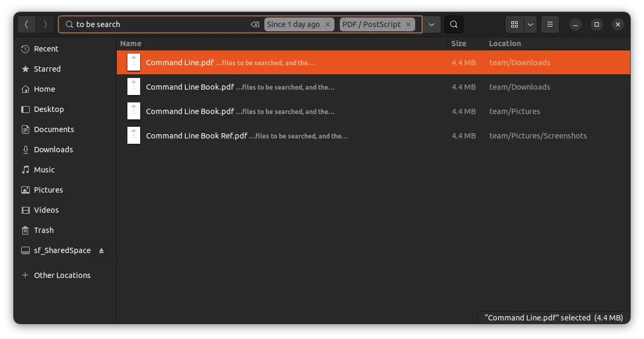Open the hamburger main menu
The width and height of the screenshot is (644, 339).
pos(550,24)
